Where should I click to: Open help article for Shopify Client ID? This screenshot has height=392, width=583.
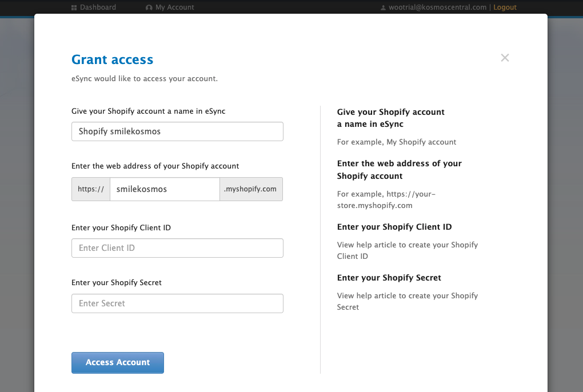(407, 250)
